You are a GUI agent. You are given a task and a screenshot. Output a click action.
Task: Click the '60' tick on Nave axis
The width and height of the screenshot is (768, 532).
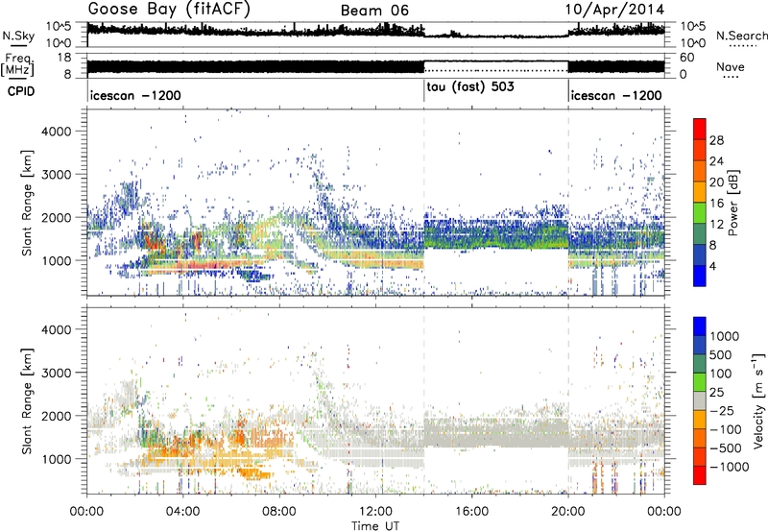(x=686, y=58)
